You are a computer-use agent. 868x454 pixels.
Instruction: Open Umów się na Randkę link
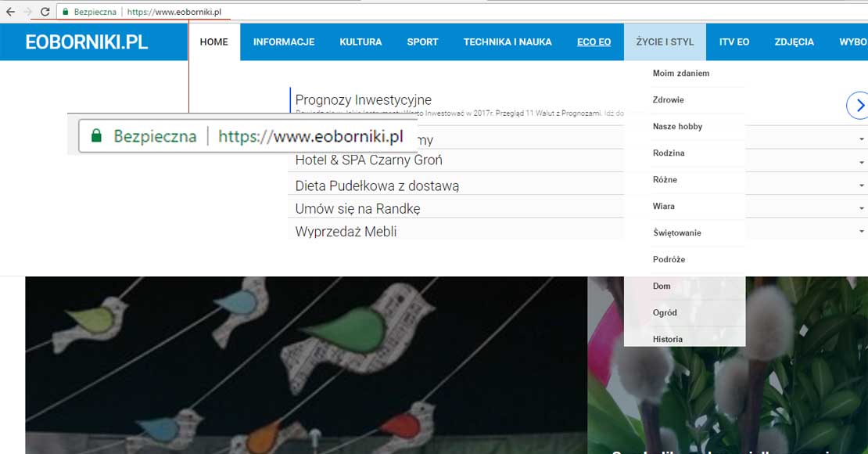coord(357,209)
